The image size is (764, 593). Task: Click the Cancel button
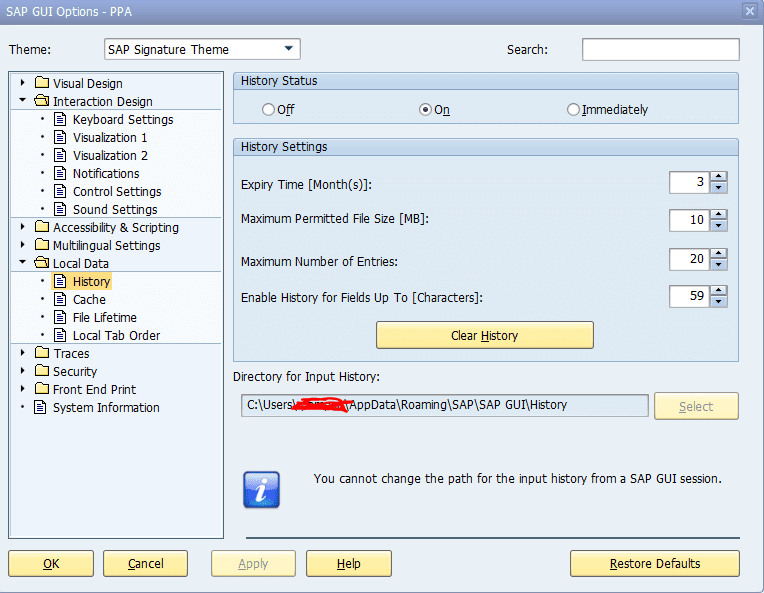pos(145,564)
